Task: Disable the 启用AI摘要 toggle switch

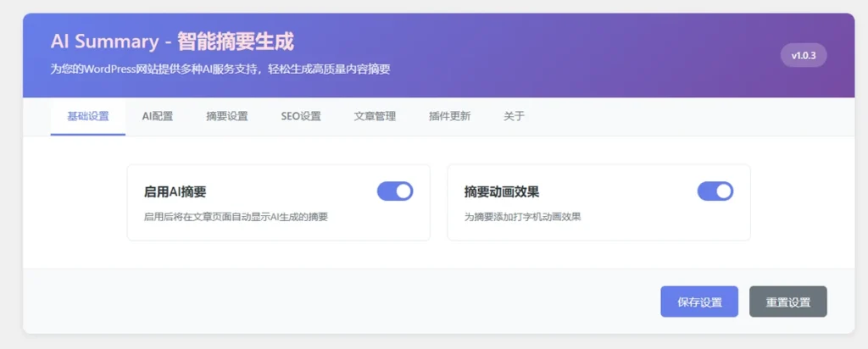Action: tap(395, 191)
